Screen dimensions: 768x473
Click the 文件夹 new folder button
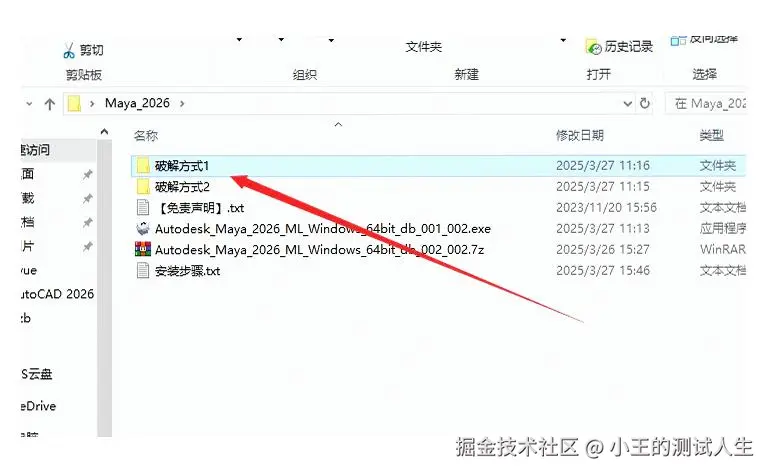pyautogui.click(x=424, y=47)
